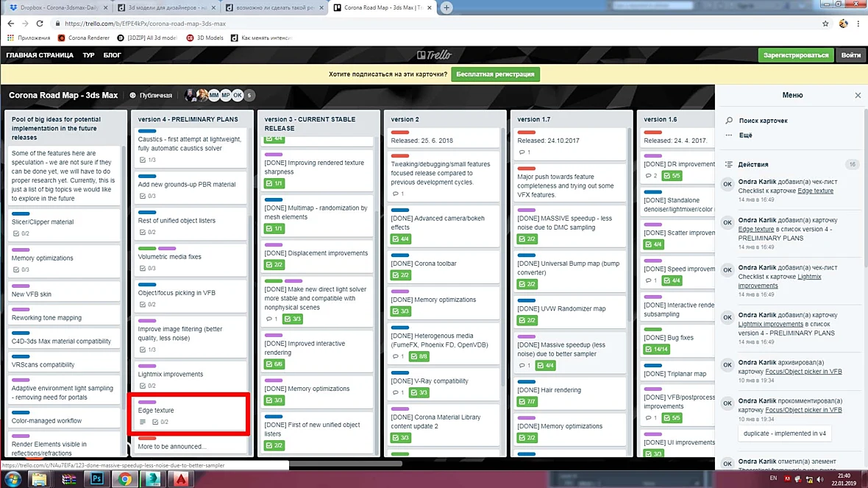Open the Corona Renderer bookmark

[x=84, y=38]
